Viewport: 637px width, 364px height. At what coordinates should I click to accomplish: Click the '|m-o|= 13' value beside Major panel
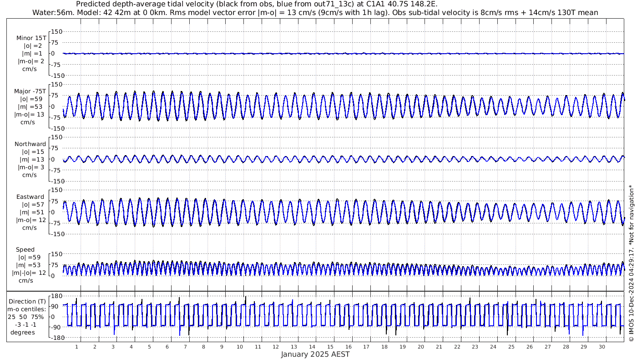point(31,114)
